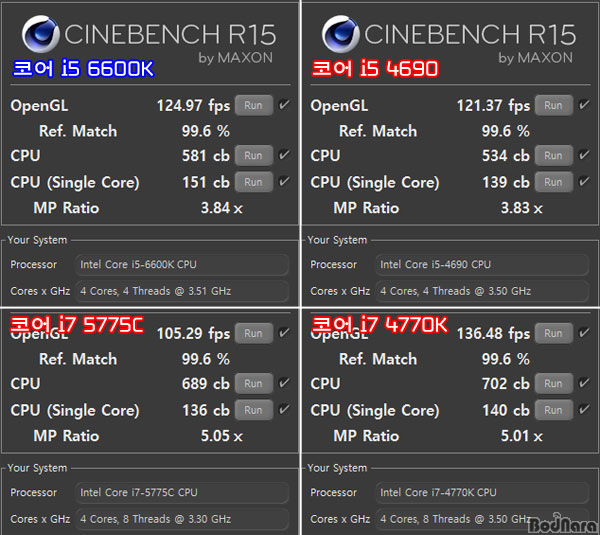Click CPU (Single Core) label in i7 5775C panel
The image size is (600, 535).
pos(75,411)
